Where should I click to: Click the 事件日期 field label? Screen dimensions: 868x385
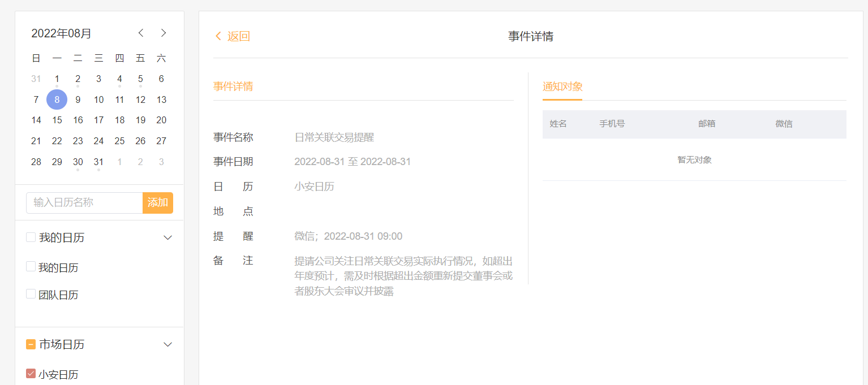coord(233,162)
